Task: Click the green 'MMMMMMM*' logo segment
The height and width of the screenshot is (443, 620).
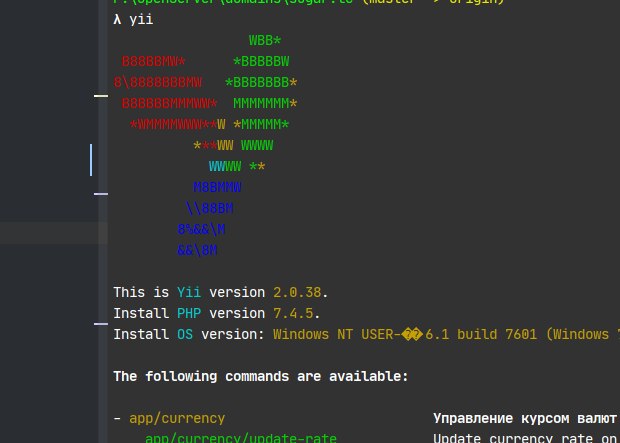Action: click(265, 103)
